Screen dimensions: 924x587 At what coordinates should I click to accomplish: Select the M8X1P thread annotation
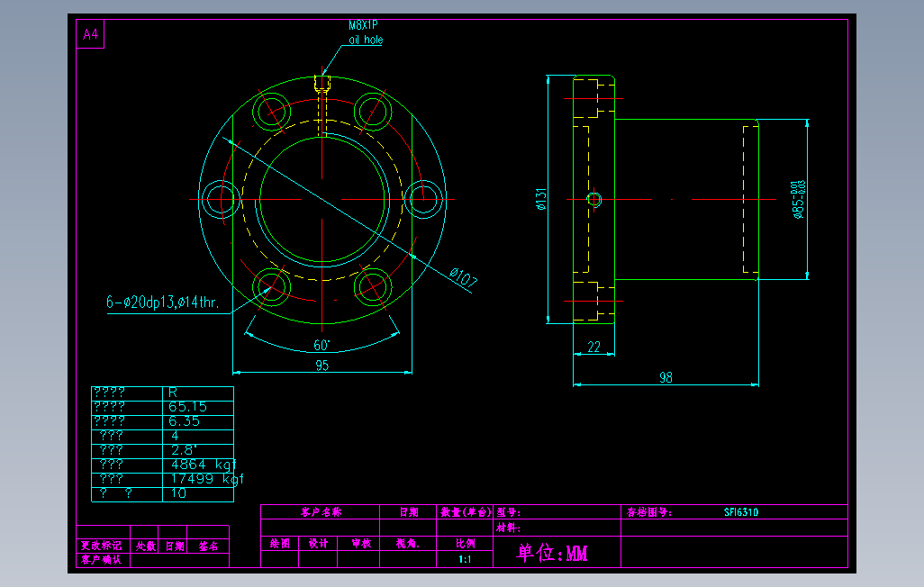363,25
